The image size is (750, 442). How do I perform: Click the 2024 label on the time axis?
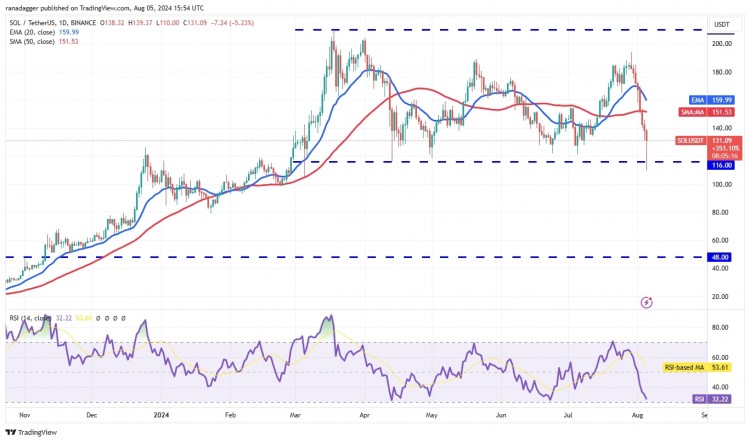tap(161, 415)
